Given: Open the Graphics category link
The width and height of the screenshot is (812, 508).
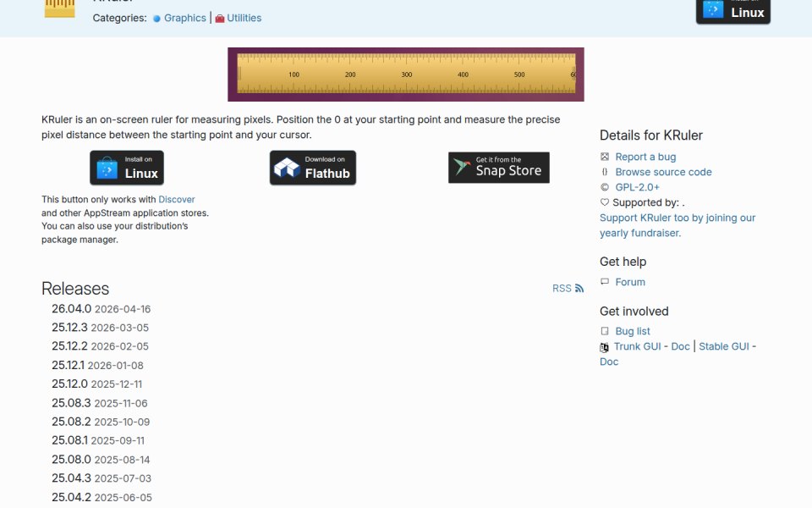Looking at the screenshot, I should (185, 18).
